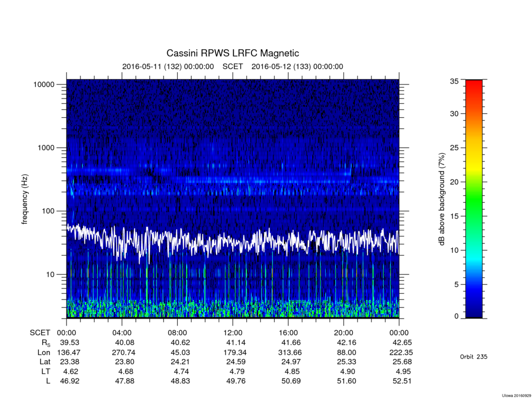Click the Lon value '270.74'
532x398 pixels.
[x=124, y=352]
